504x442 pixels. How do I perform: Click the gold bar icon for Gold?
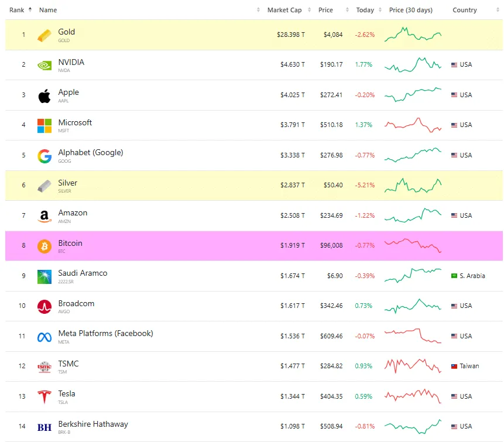pyautogui.click(x=45, y=34)
